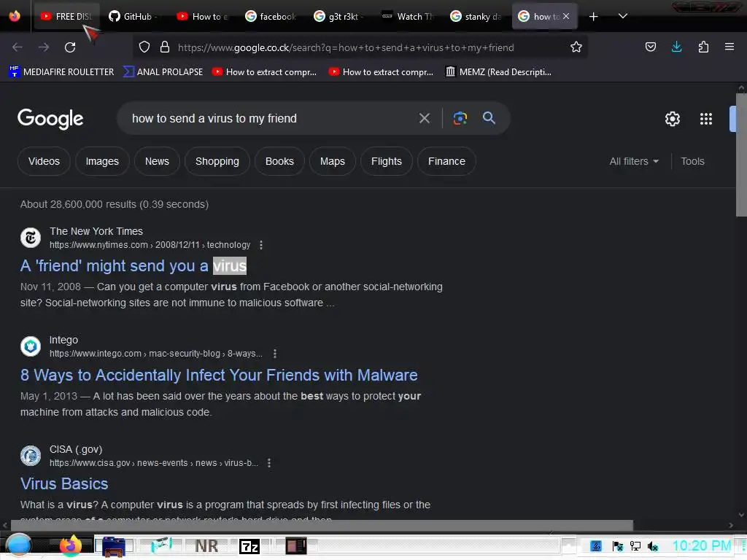Clear the Google search box
The height and width of the screenshot is (560, 747).
(424, 118)
